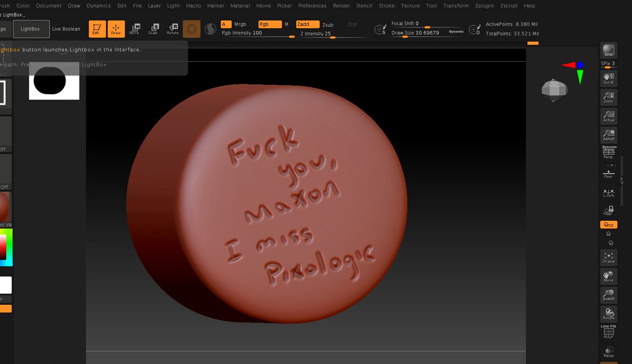Image resolution: width=632 pixels, height=364 pixels.
Task: Toggle L.Sym local symmetry
Action: click(609, 193)
